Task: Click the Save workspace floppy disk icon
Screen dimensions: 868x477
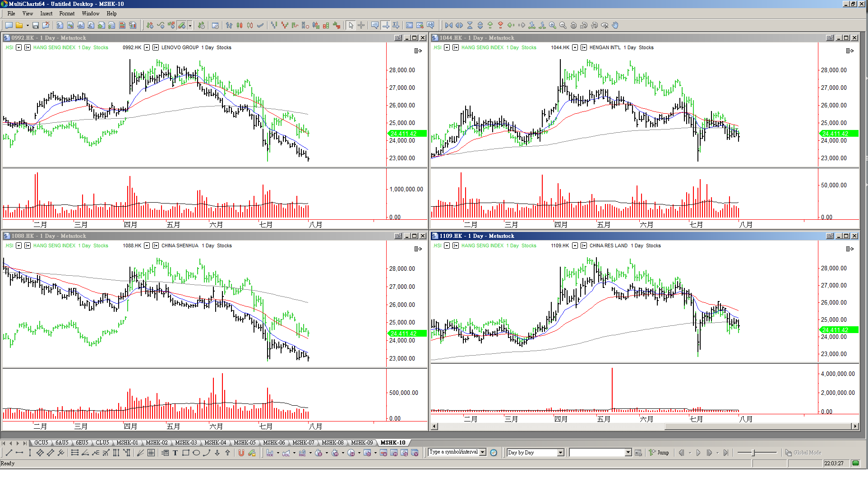Action: click(35, 26)
